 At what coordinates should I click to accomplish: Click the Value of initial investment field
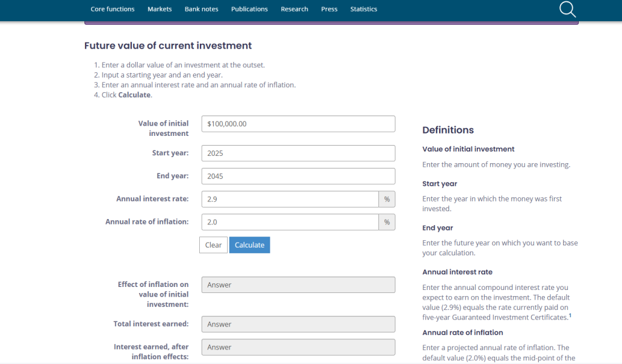[x=298, y=123]
